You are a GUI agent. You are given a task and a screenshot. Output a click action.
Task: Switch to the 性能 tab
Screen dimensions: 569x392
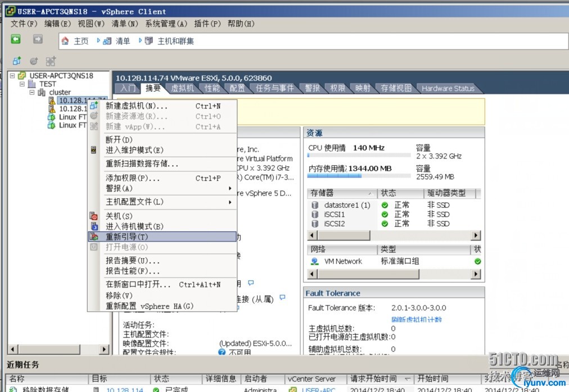213,88
